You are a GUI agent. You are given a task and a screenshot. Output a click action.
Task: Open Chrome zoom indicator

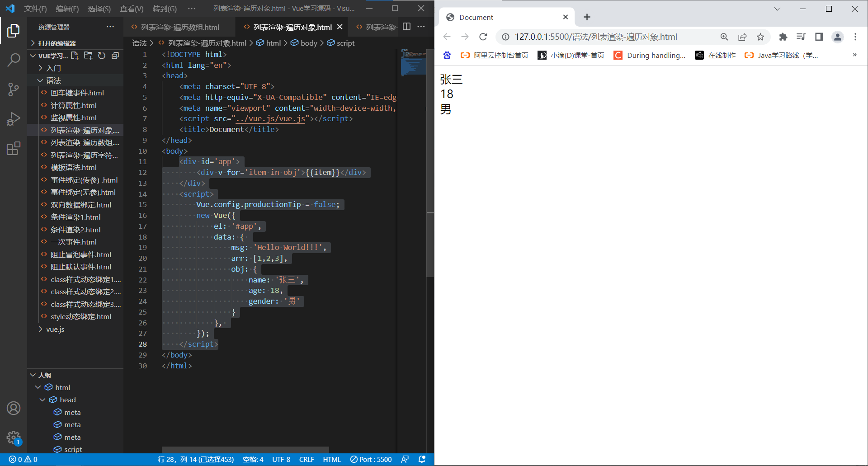click(x=724, y=37)
